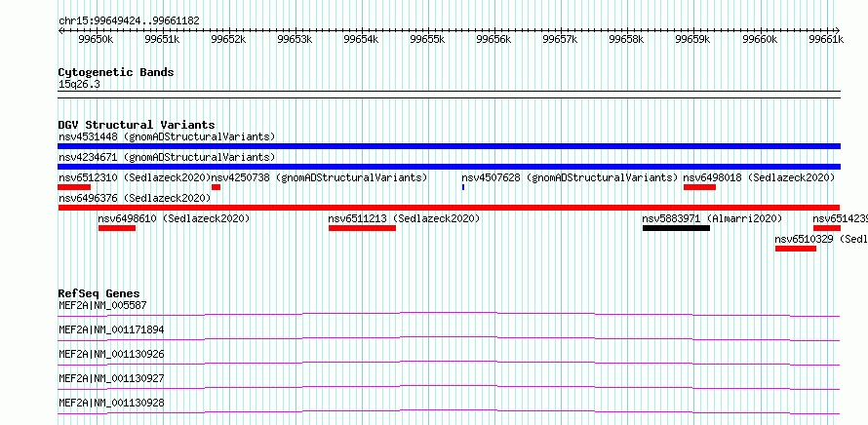This screenshot has height=425, width=868.
Task: Click MEF2A|NM_001171894 transcript label
Action: tap(111, 329)
